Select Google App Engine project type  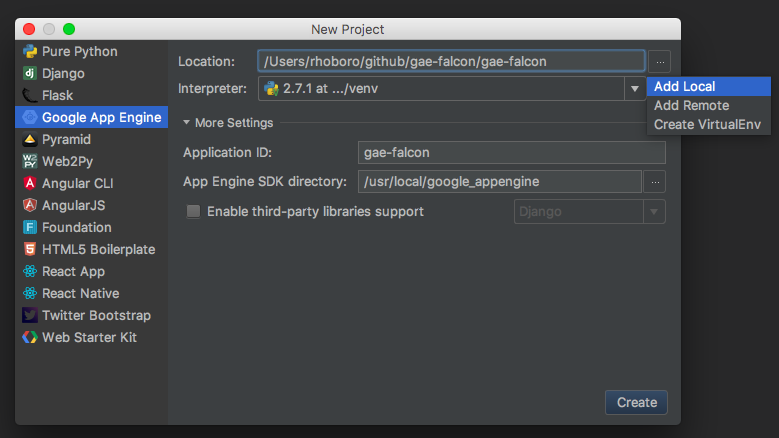91,117
